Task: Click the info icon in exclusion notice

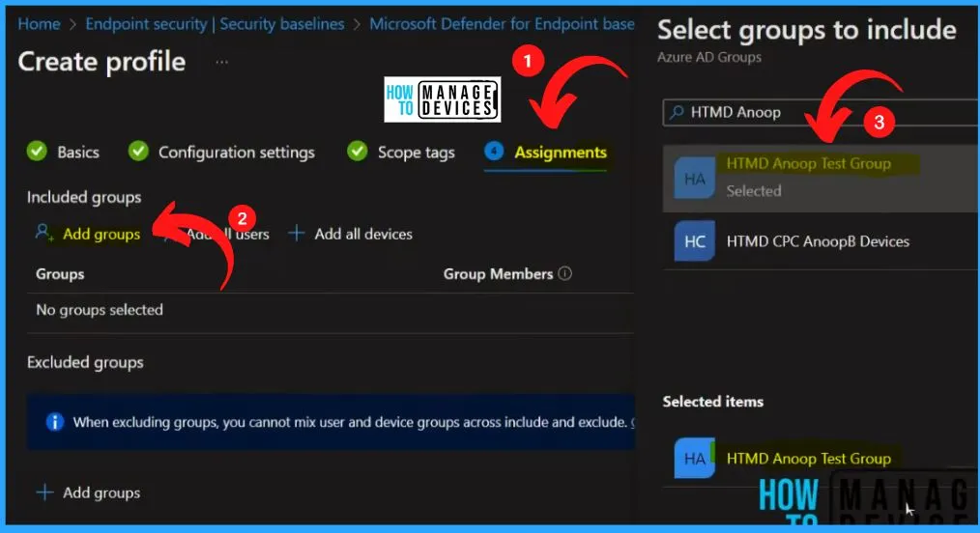Action: pos(55,423)
